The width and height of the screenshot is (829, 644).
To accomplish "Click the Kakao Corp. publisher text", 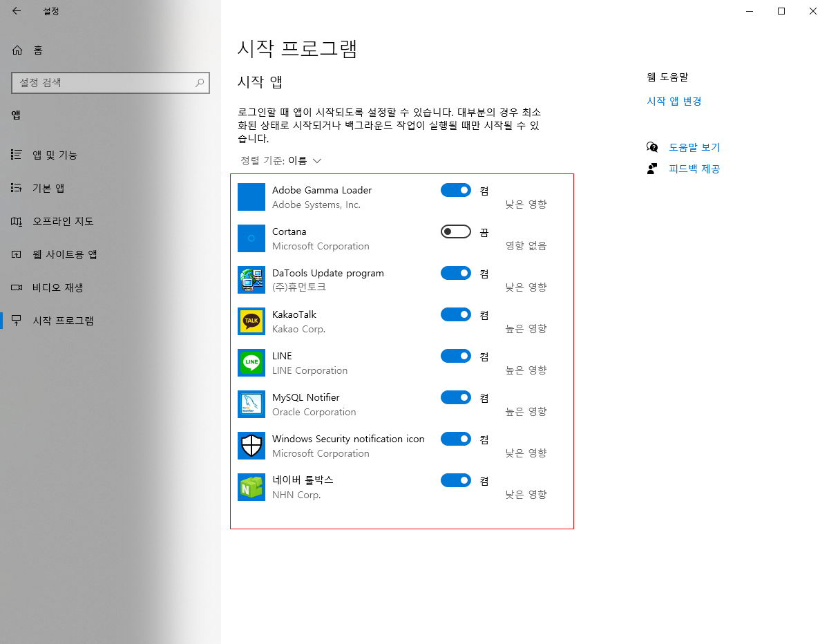I will [x=298, y=329].
